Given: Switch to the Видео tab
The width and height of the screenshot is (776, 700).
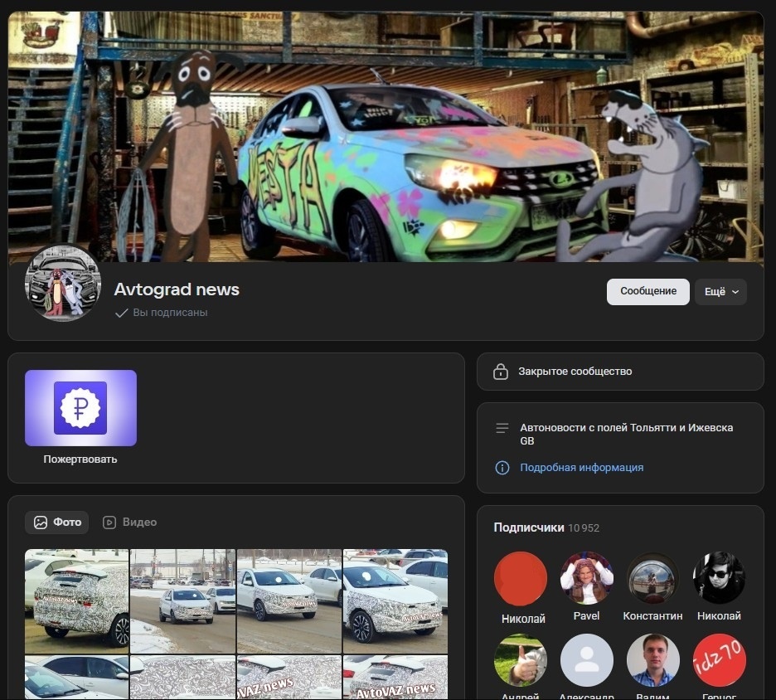Looking at the screenshot, I should click(129, 523).
